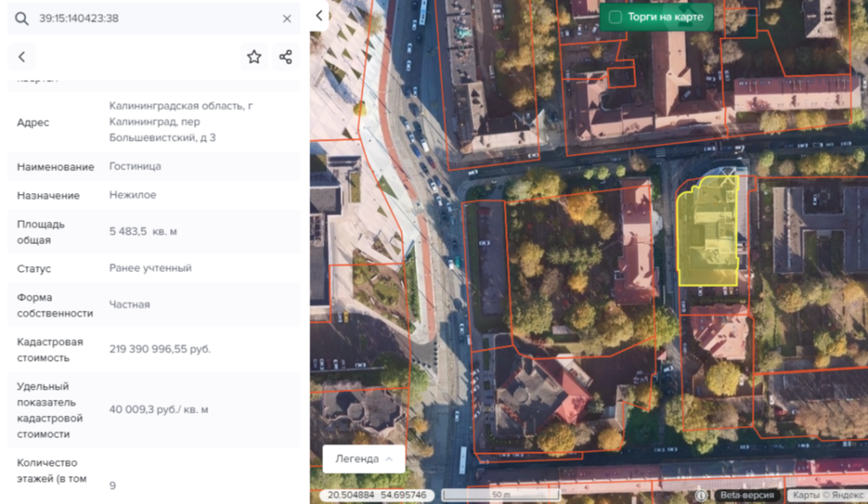Screen dimensions: 868x504
Task: Open the 'Карты © Яндекс' link
Action: [x=824, y=496]
